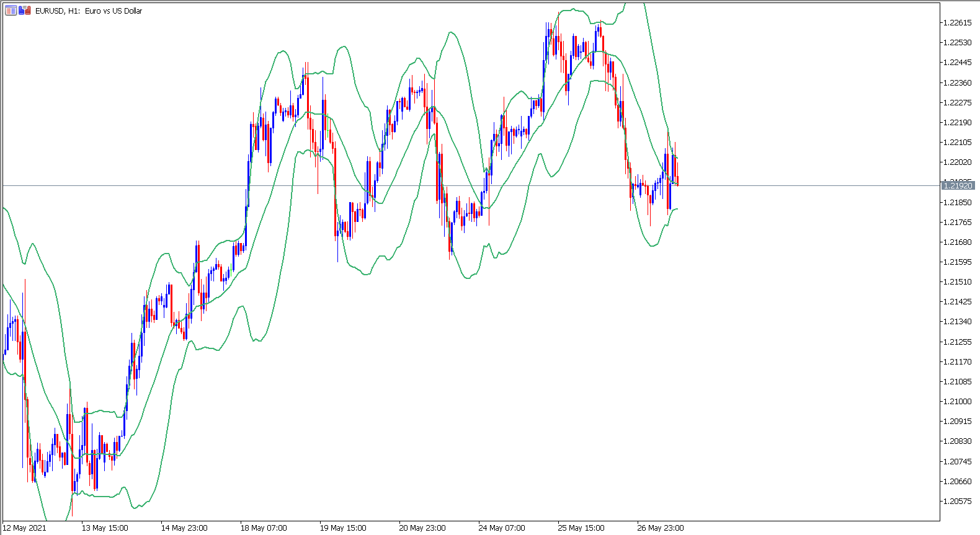The image size is (980, 535).
Task: Click the 1.22105 price scale label
Action: point(957,142)
